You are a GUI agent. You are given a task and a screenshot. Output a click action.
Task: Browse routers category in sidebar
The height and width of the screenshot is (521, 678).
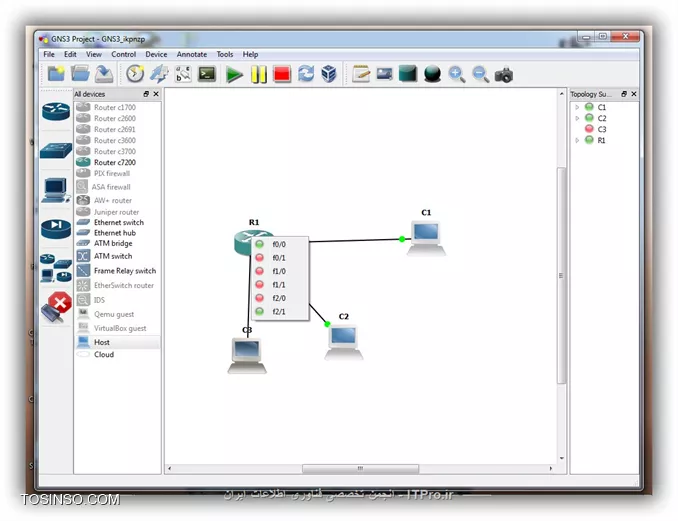click(x=56, y=111)
